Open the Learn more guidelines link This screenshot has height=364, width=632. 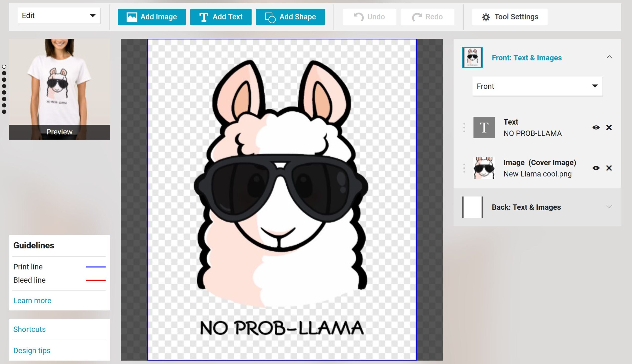point(32,301)
